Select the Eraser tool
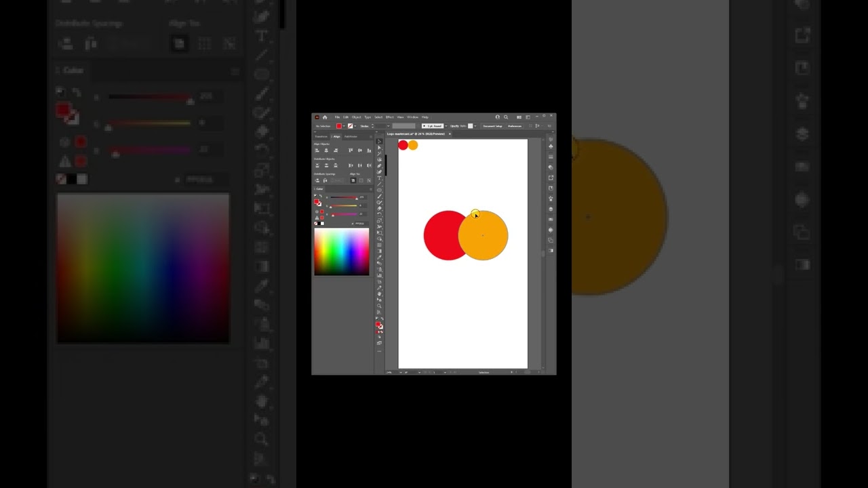 tap(379, 209)
